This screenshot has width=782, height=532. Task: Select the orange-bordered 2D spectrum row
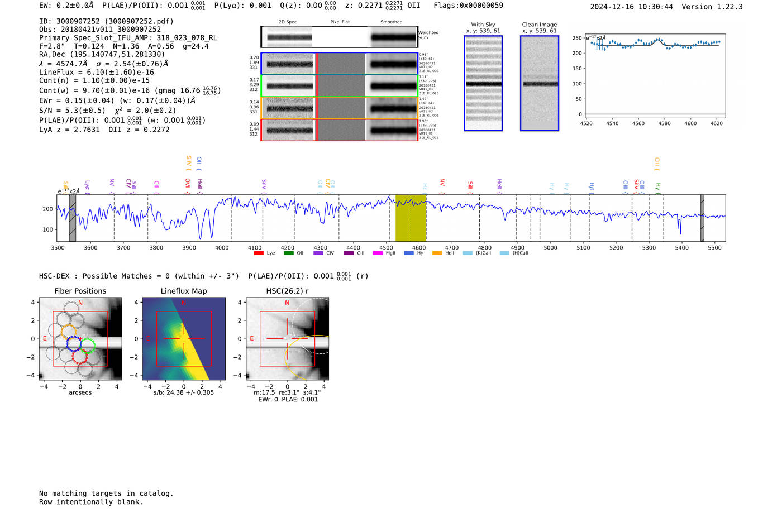click(340, 108)
